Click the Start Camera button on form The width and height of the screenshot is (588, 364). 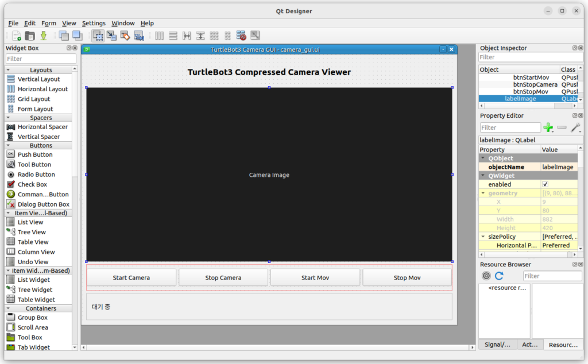[131, 278]
